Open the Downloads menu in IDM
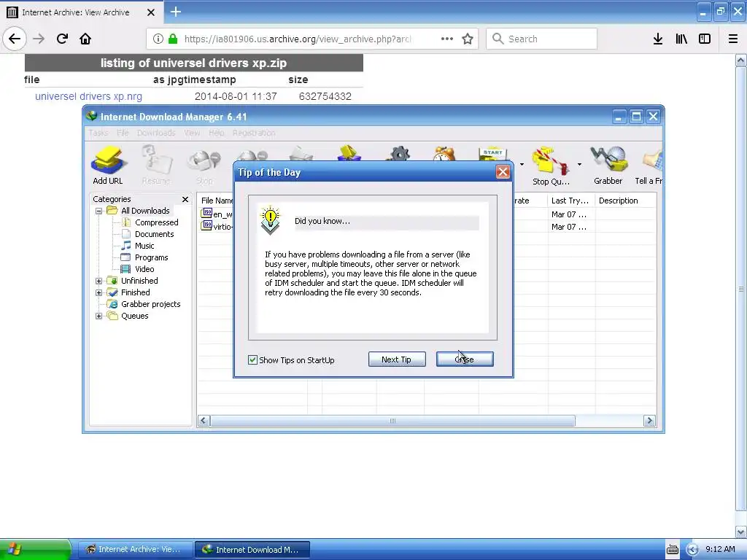The width and height of the screenshot is (747, 560). point(156,133)
